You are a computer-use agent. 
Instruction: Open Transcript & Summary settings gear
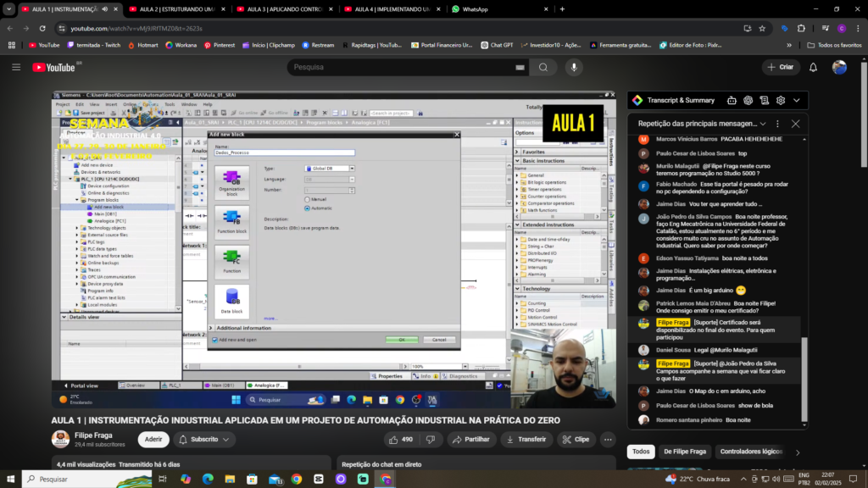(x=781, y=100)
